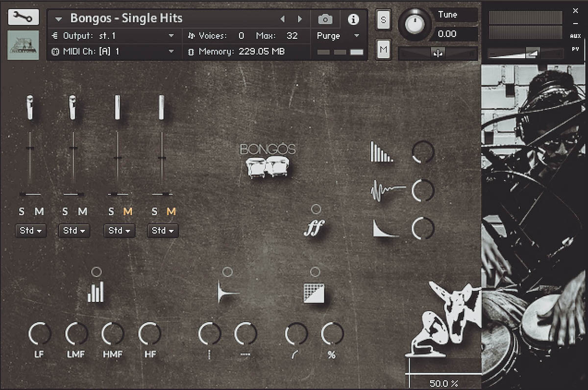Solo the fourth mic channel

click(154, 212)
